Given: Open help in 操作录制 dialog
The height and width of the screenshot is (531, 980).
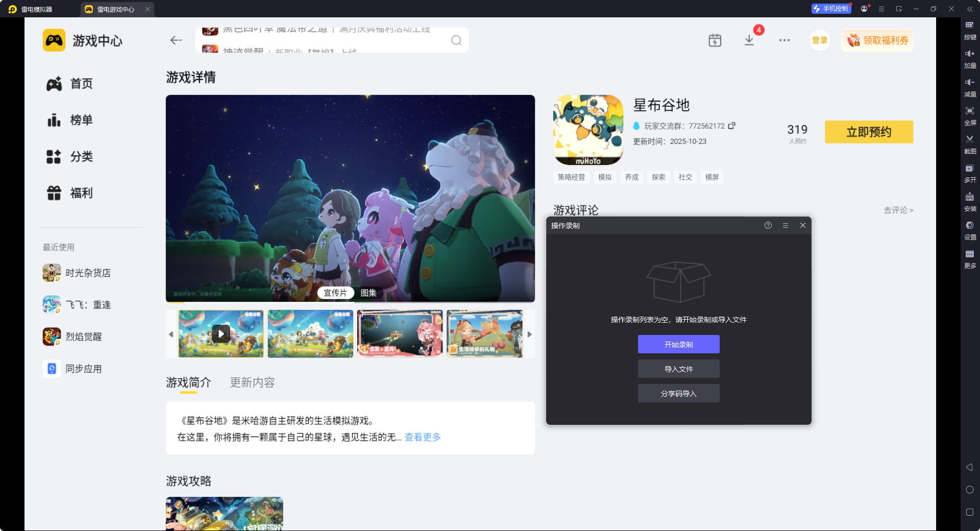Looking at the screenshot, I should (x=768, y=225).
